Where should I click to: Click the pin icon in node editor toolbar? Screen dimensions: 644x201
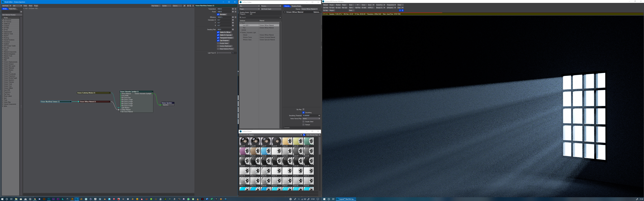[x=185, y=6]
